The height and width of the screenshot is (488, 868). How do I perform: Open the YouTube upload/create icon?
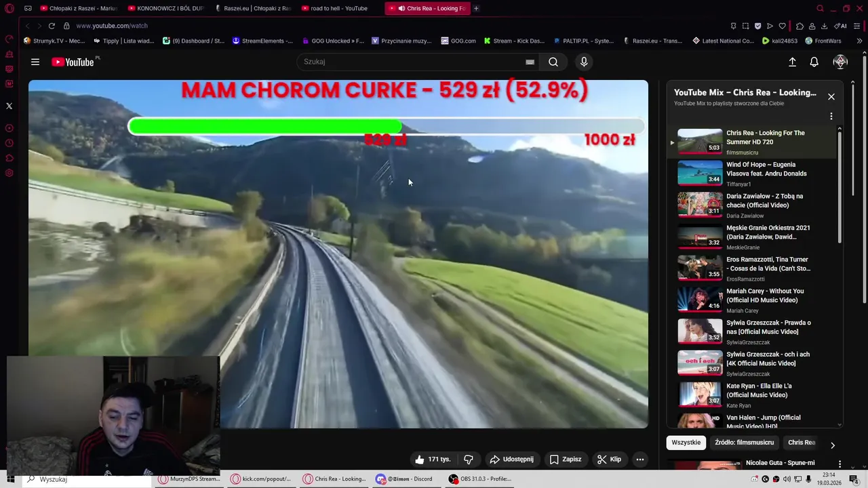pyautogui.click(x=792, y=62)
